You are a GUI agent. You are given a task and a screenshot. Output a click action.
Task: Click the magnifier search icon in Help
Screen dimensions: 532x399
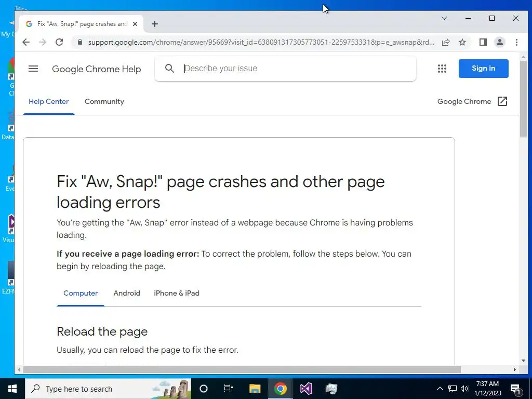170,69
